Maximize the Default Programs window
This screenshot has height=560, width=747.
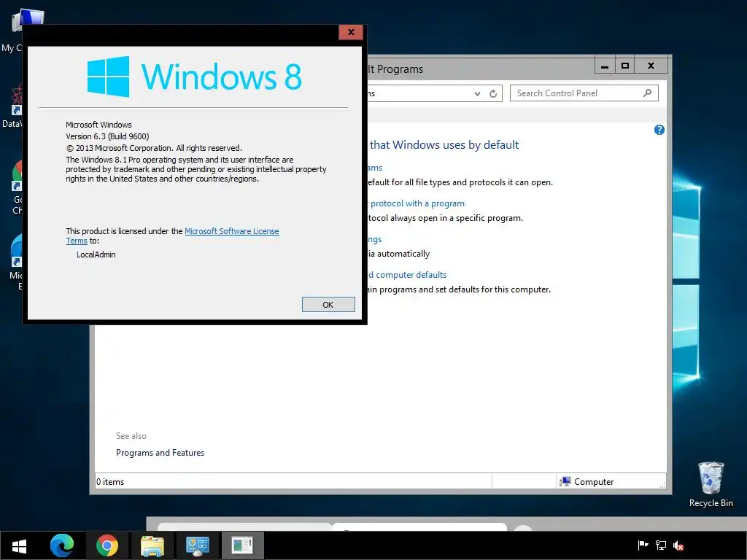point(625,66)
